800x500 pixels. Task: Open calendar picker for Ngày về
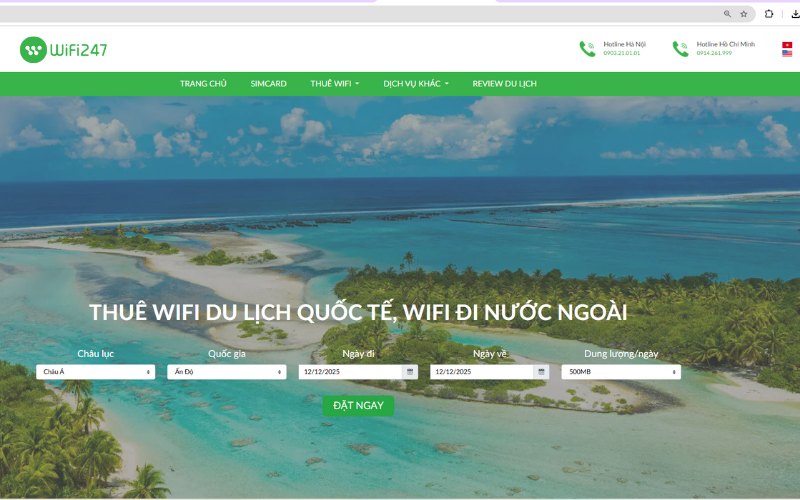pos(541,371)
